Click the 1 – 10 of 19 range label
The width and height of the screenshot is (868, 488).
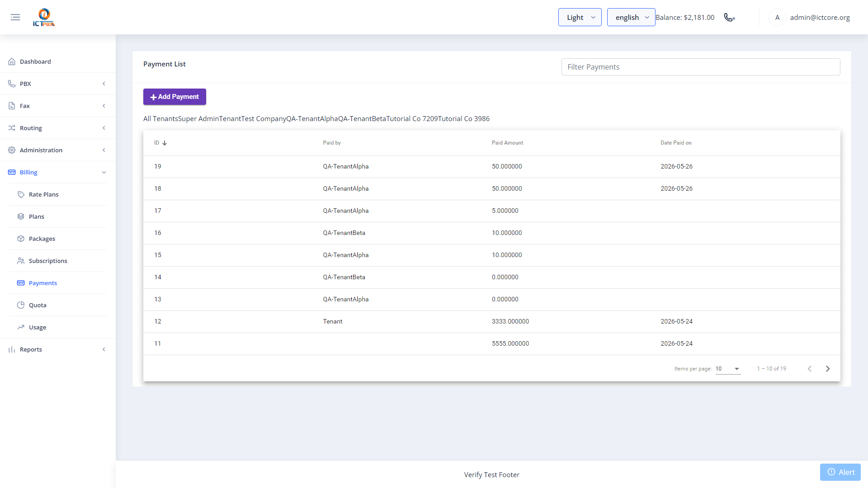pyautogui.click(x=772, y=369)
